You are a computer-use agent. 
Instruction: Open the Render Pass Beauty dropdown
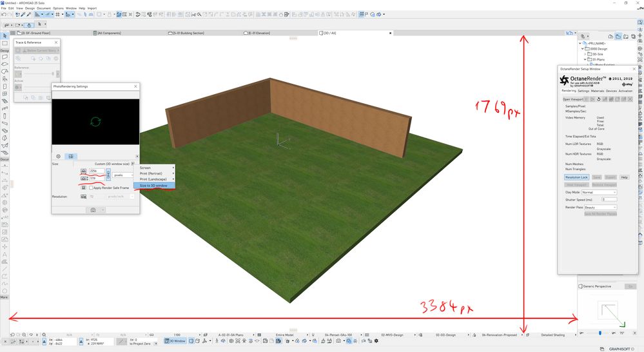600,208
